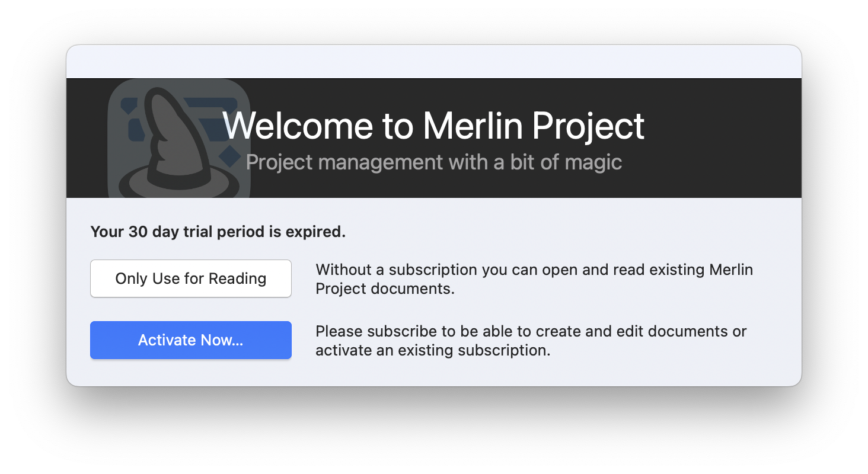
Task: Select the trial expired notice text
Action: click(x=218, y=232)
